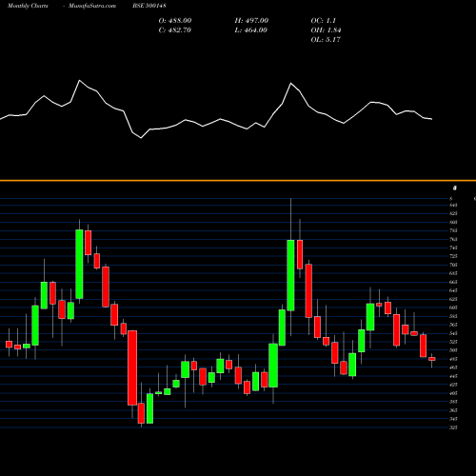Click the open price "O: 488.00"
Image resolution: width=476 pixels, height=476 pixels.
click(x=175, y=21)
